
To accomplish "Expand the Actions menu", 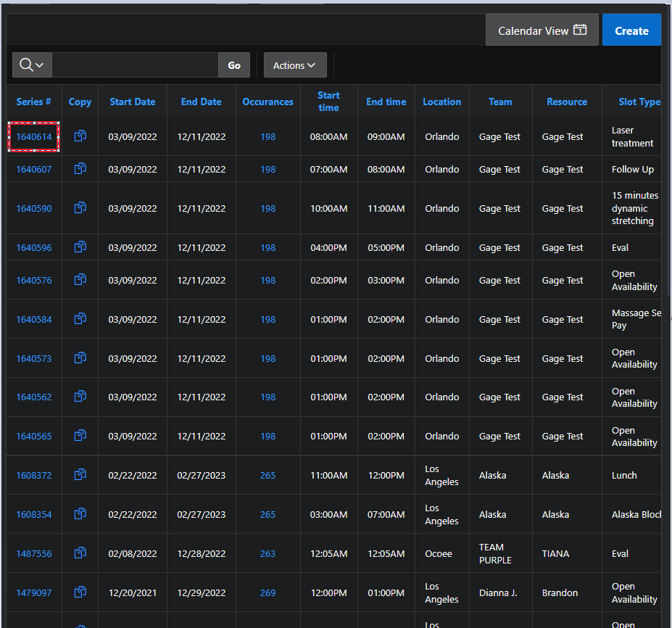I will click(x=294, y=65).
